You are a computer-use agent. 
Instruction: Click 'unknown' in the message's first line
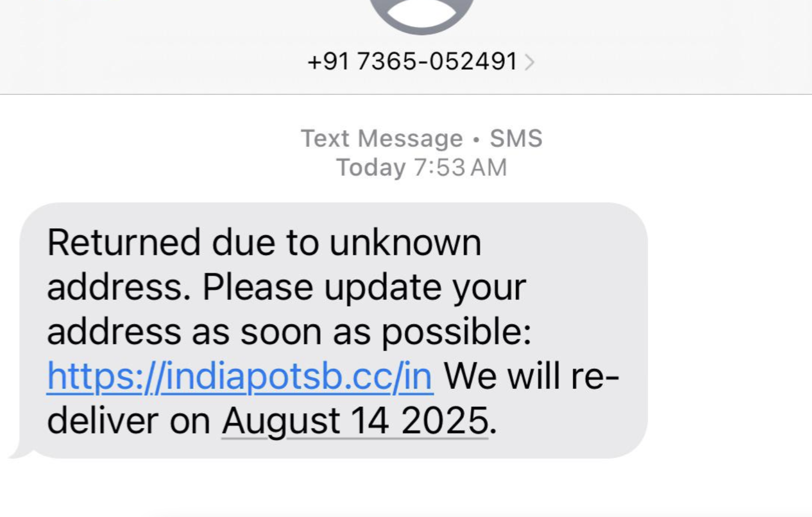pos(405,242)
